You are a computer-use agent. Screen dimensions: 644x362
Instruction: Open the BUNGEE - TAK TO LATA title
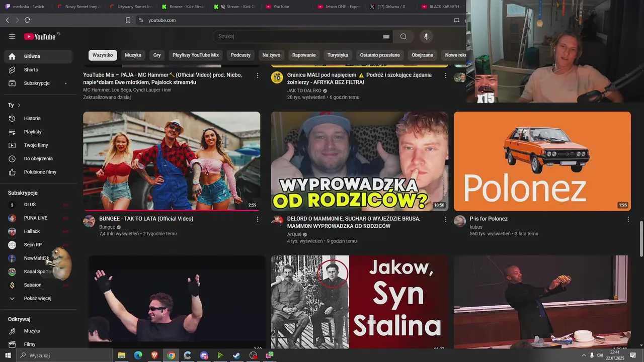(x=146, y=219)
